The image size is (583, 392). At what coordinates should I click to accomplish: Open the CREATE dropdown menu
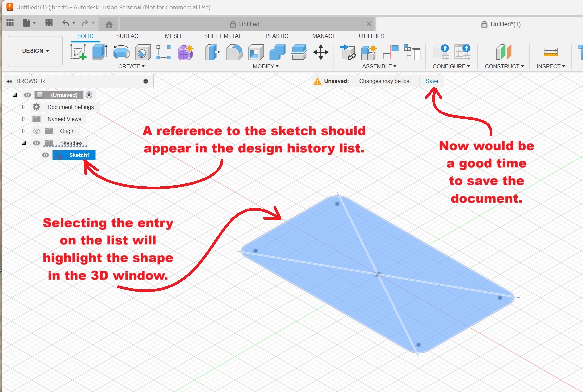coord(131,66)
